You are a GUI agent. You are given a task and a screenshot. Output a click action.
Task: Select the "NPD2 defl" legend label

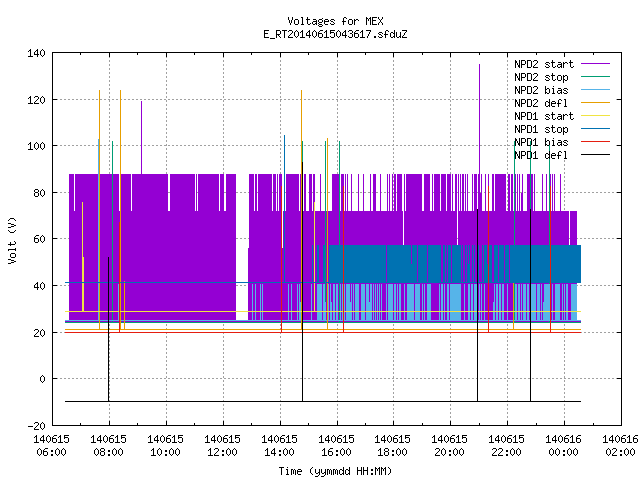[541, 103]
